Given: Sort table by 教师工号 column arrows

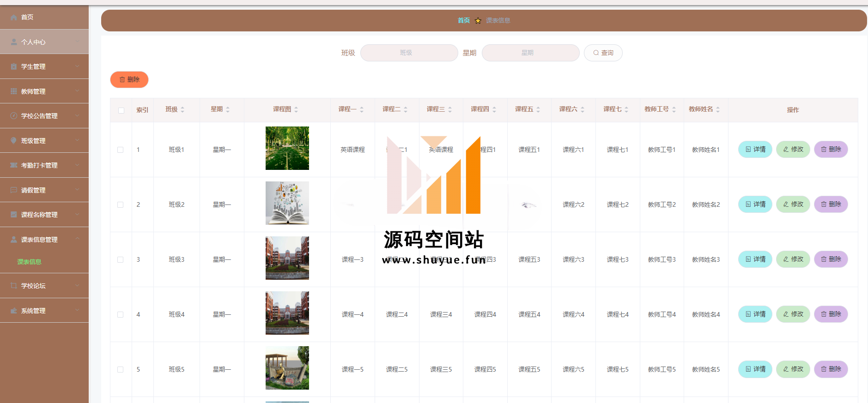Looking at the screenshot, I should point(674,109).
